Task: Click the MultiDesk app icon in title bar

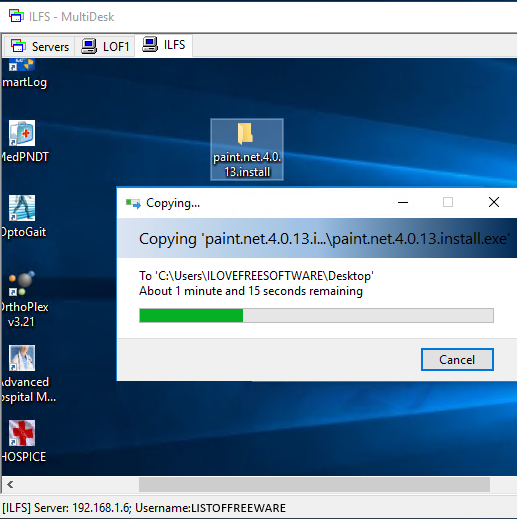Action: (x=16, y=16)
